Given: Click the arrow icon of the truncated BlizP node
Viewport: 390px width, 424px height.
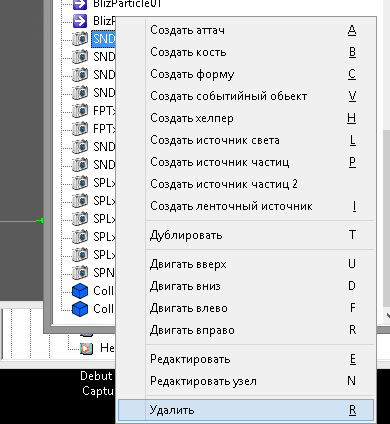Looking at the screenshot, I should 80,21.
